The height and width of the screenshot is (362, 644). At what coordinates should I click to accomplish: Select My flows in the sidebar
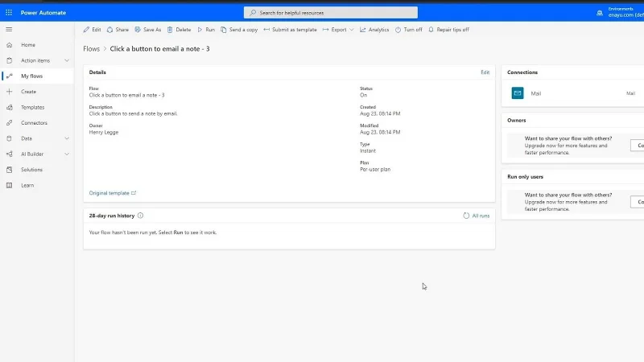click(x=37, y=76)
